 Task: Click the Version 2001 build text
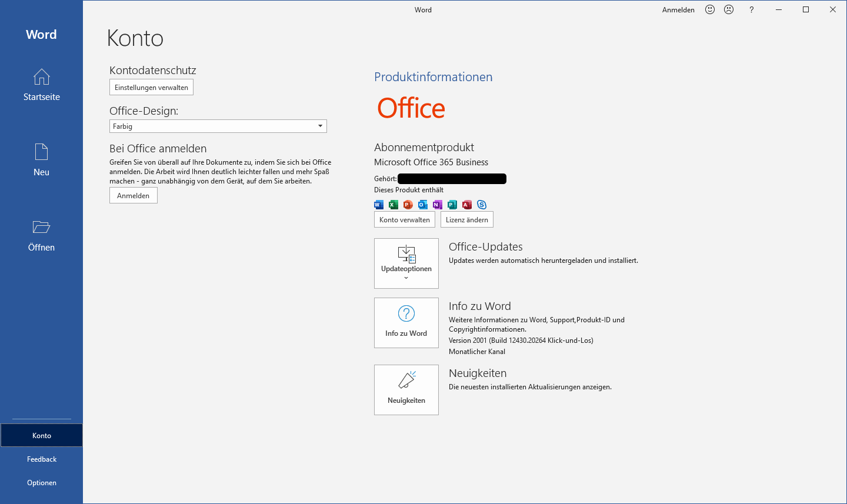(x=521, y=341)
